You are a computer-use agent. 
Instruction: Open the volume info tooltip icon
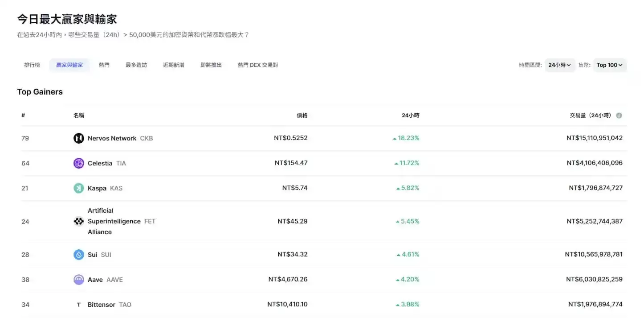pos(619,115)
